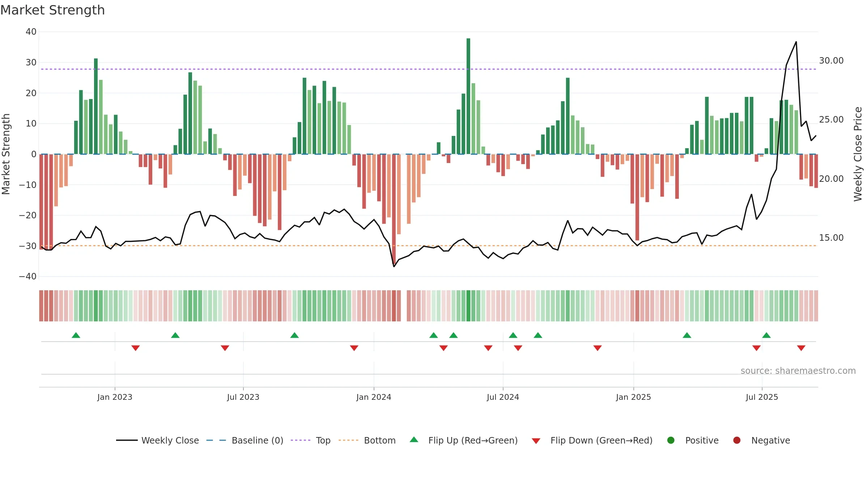Click the Weekly Close Price axis title

coord(858,154)
